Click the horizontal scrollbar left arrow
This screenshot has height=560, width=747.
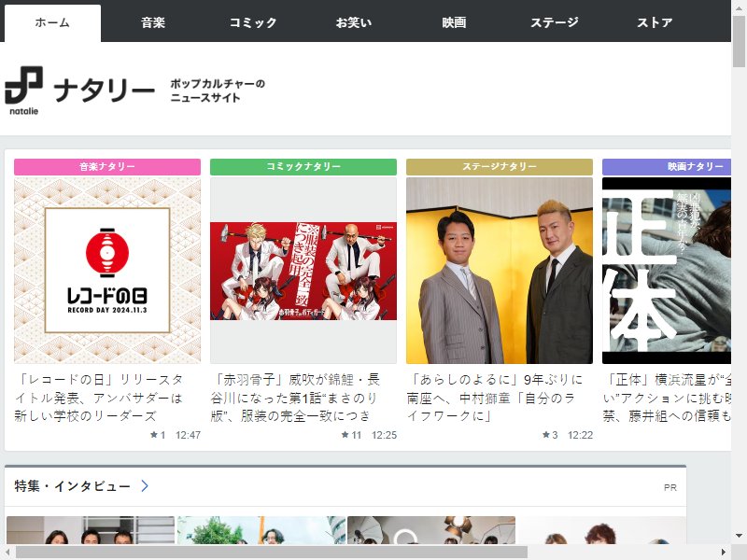click(x=7, y=552)
